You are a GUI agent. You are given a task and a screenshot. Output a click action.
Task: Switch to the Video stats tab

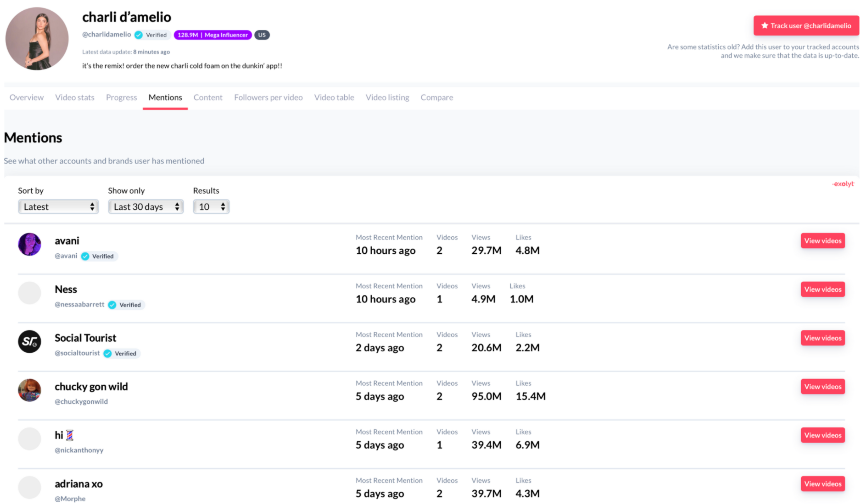coord(74,97)
